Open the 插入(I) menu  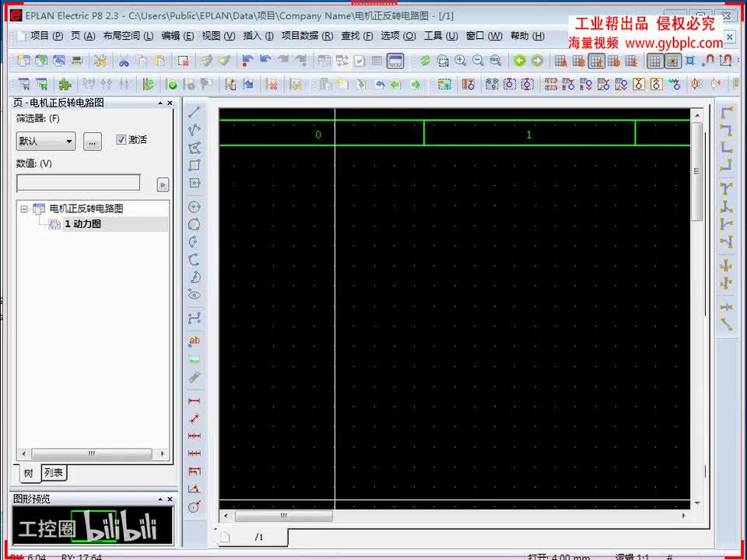[x=258, y=36]
